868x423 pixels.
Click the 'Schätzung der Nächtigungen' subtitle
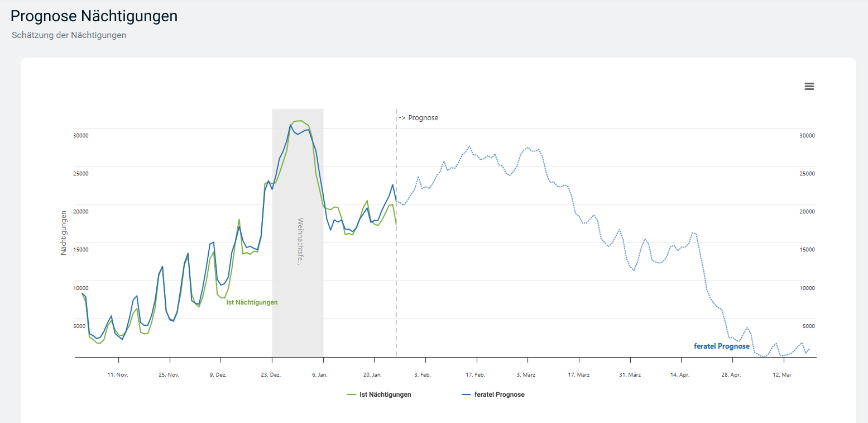(x=69, y=35)
